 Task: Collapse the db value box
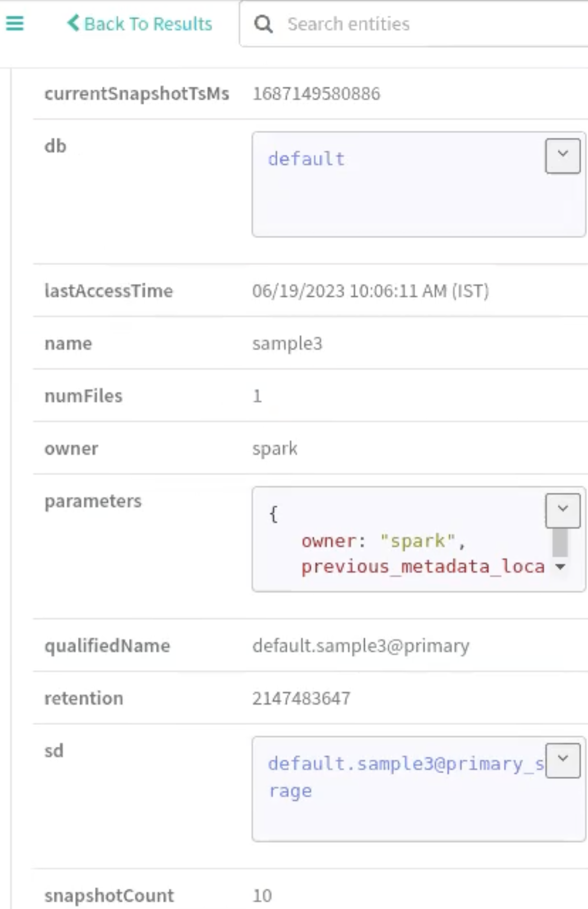pyautogui.click(x=562, y=155)
